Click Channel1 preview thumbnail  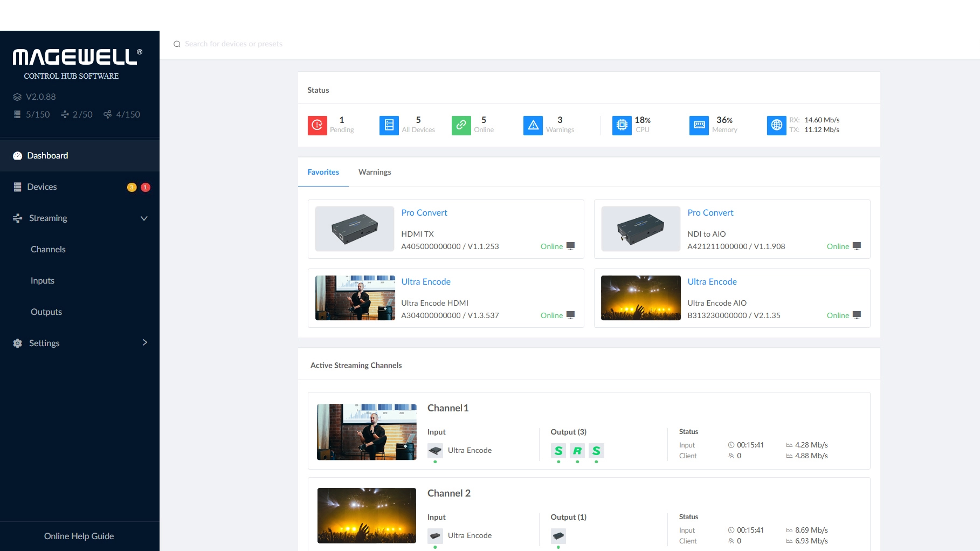pyautogui.click(x=367, y=432)
